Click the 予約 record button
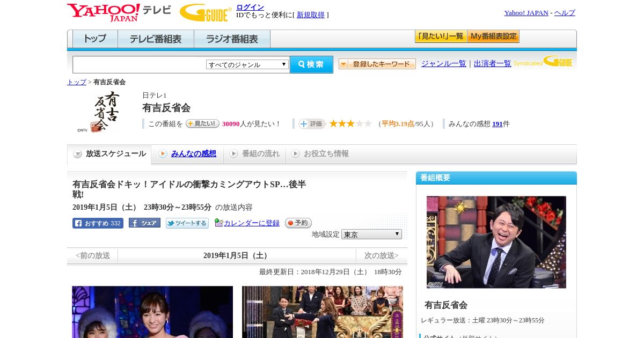 point(298,223)
